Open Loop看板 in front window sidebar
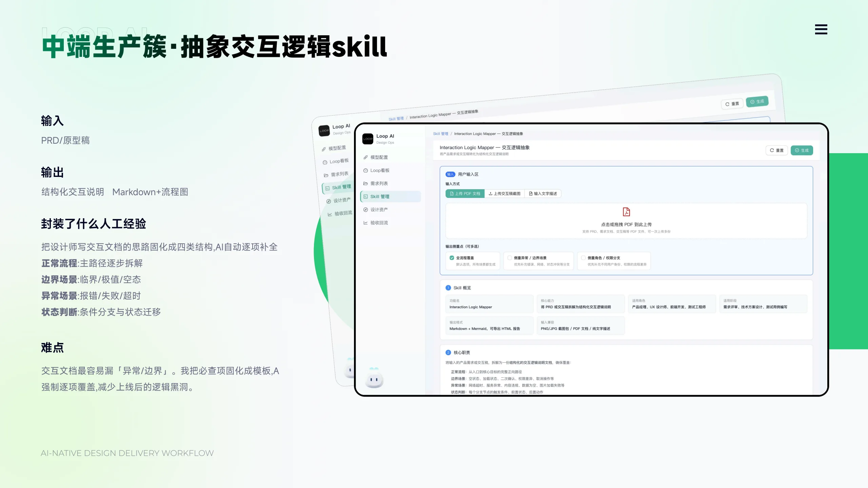 pyautogui.click(x=380, y=170)
